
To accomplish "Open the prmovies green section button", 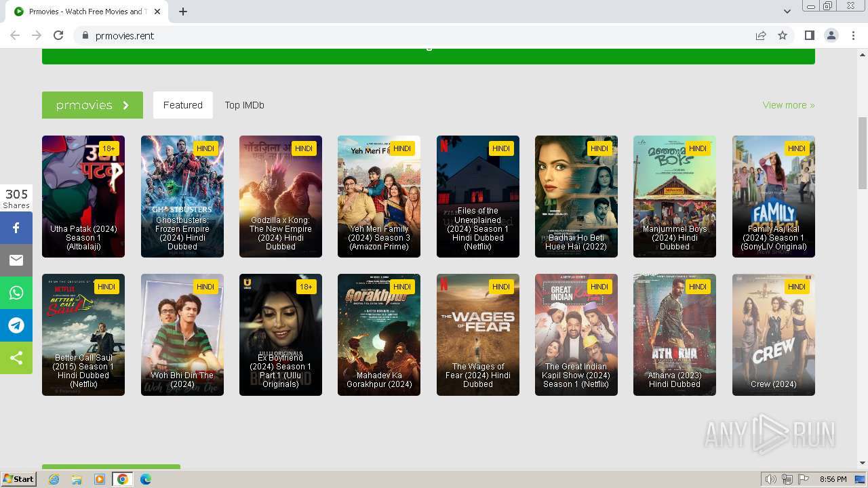I will [92, 105].
